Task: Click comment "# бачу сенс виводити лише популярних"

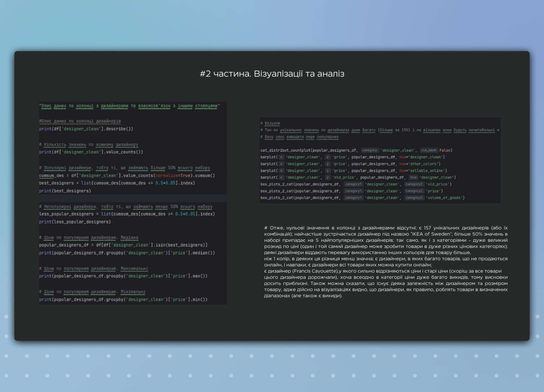Action: [x=300, y=137]
